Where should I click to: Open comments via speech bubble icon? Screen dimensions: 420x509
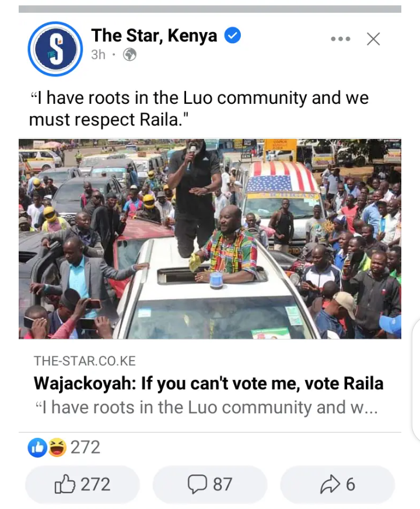[197, 484]
